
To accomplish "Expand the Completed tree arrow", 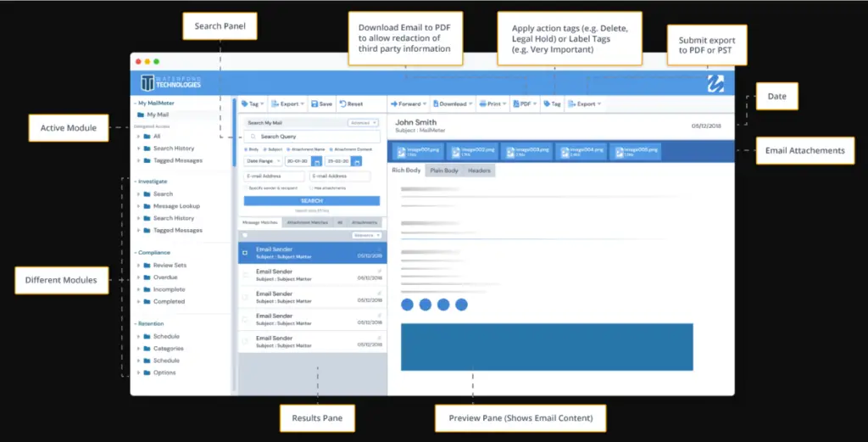I will [x=138, y=302].
